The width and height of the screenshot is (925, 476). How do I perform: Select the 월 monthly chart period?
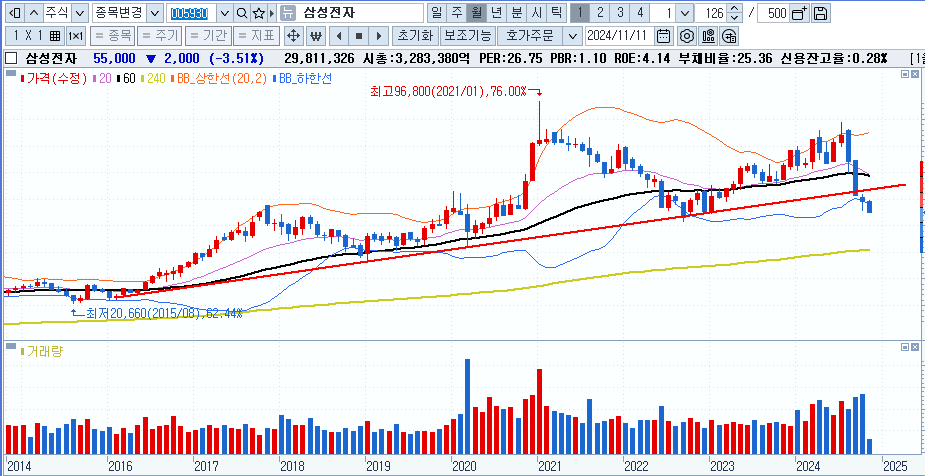[476, 12]
